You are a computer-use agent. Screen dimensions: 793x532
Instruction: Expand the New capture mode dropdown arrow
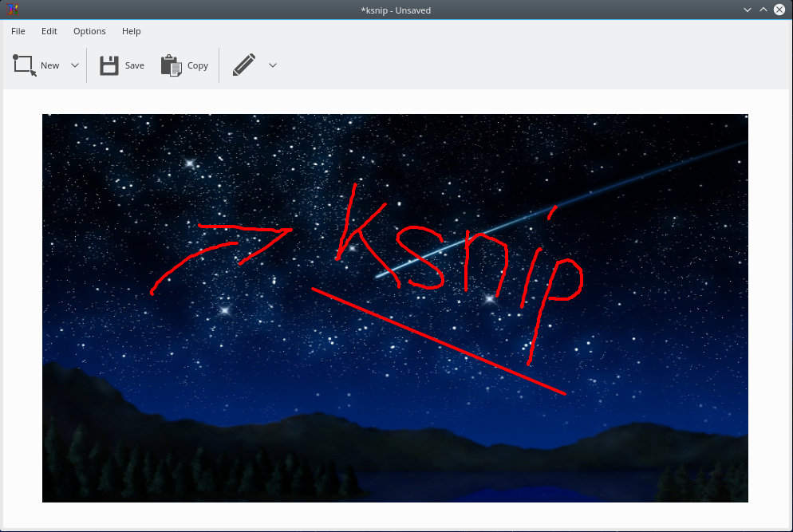tap(75, 65)
